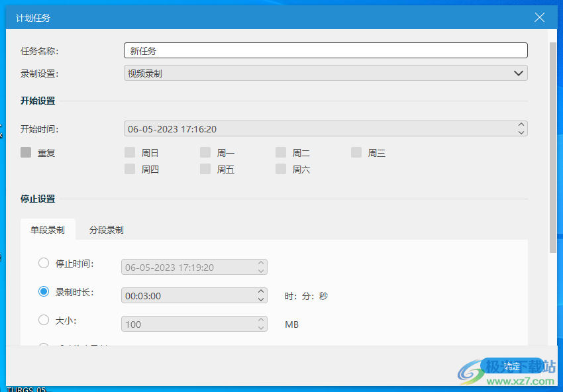Click the 录制时长 00:03:00 field
The image size is (563, 392).
point(194,296)
